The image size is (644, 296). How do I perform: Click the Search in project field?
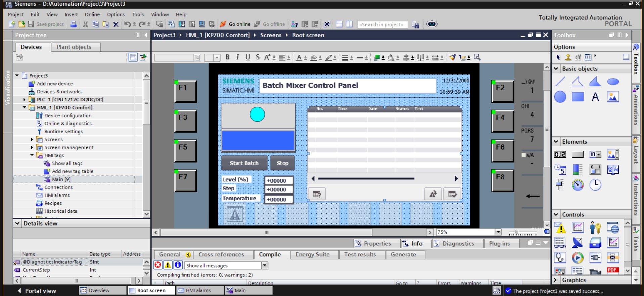pos(382,24)
